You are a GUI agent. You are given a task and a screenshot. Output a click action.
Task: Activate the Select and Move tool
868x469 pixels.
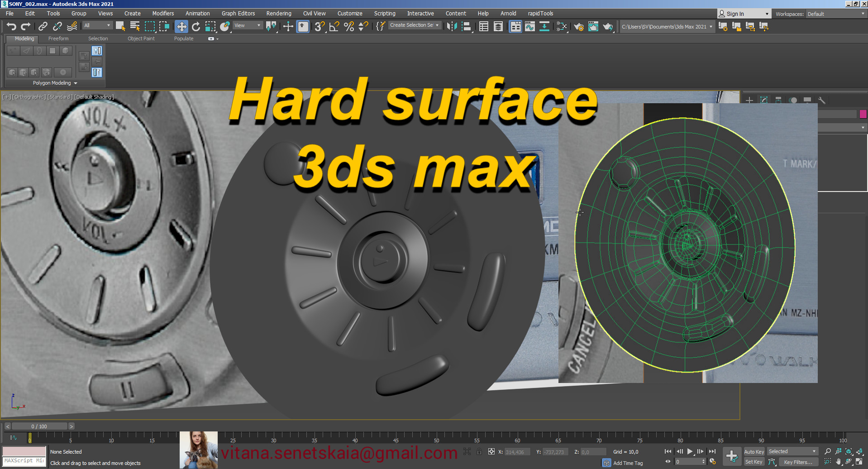click(x=181, y=26)
